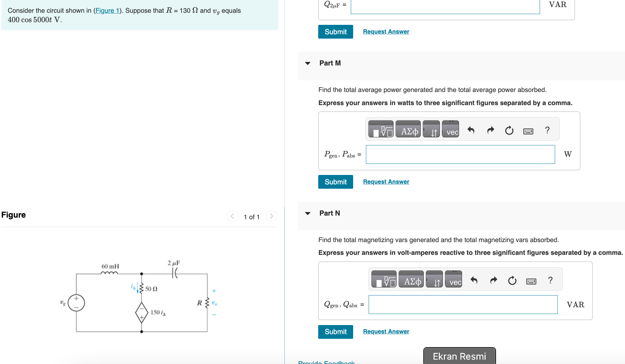Collapse the Part M section
Viewport: 625px width, 364px height.
(307, 63)
